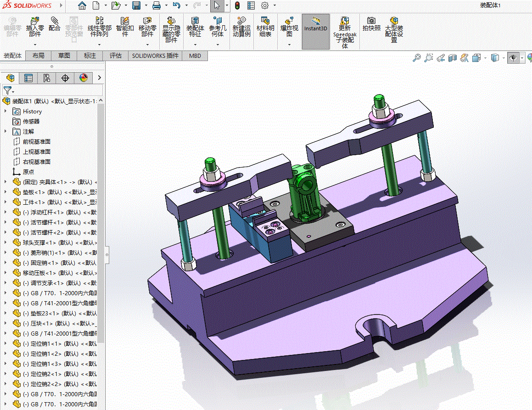Switch to the 评估 tab
This screenshot has width=532, height=410.
point(115,56)
